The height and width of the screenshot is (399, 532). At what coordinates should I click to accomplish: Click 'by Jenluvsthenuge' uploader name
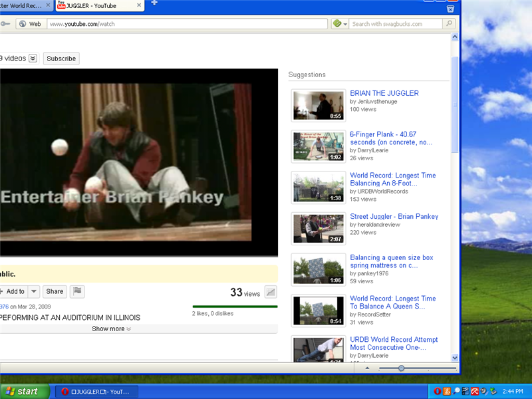click(374, 102)
